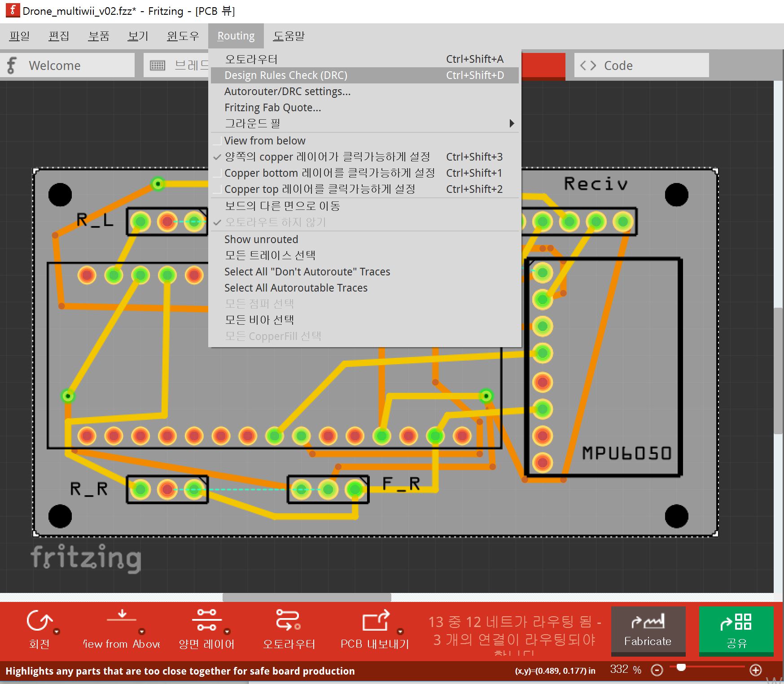
Task: Open the 양면 레이어 dropdown arrow
Action: (227, 632)
